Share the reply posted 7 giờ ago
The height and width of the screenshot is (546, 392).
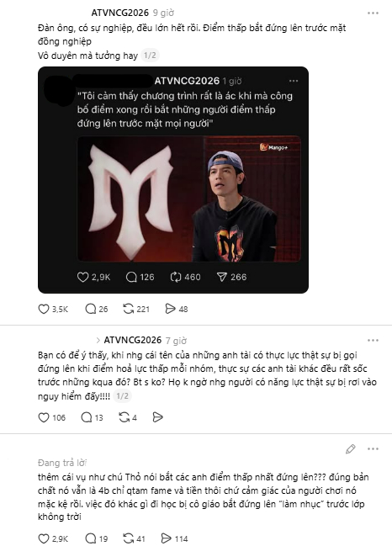tap(157, 417)
